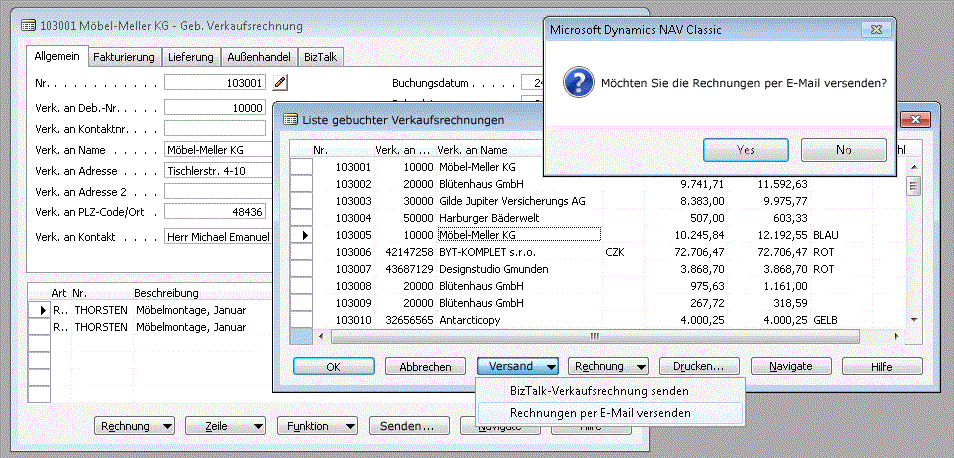Click the Kontakt field Herr Michael Emanuel

[x=218, y=237]
